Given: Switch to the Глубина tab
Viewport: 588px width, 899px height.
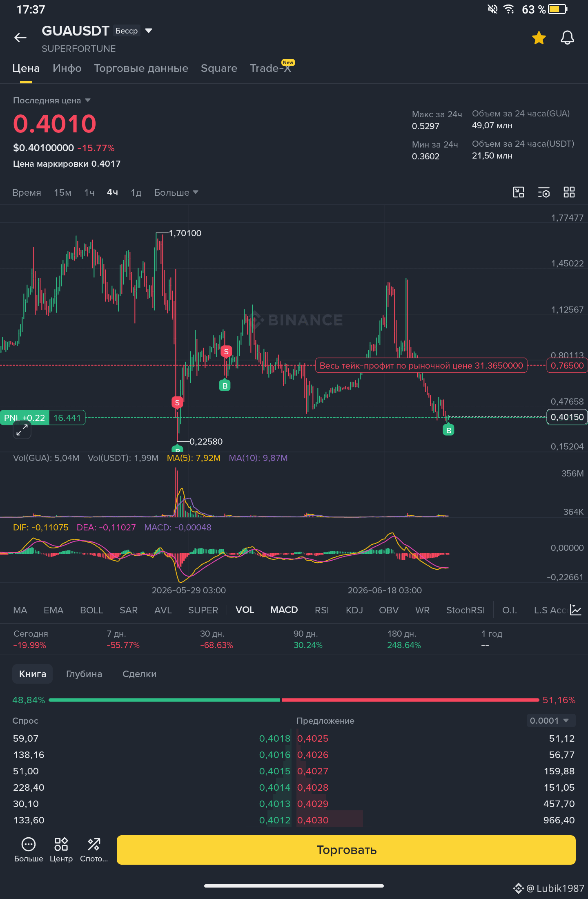Looking at the screenshot, I should point(84,674).
